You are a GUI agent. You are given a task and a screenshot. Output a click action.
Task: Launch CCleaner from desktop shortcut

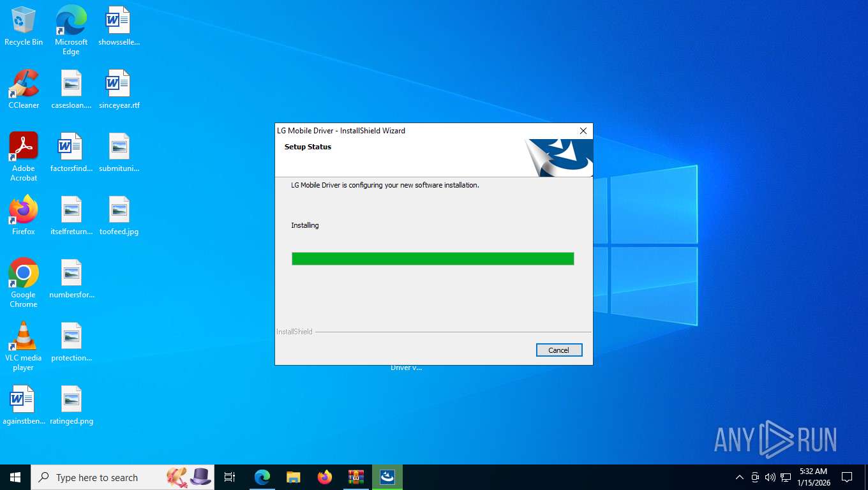tap(24, 90)
